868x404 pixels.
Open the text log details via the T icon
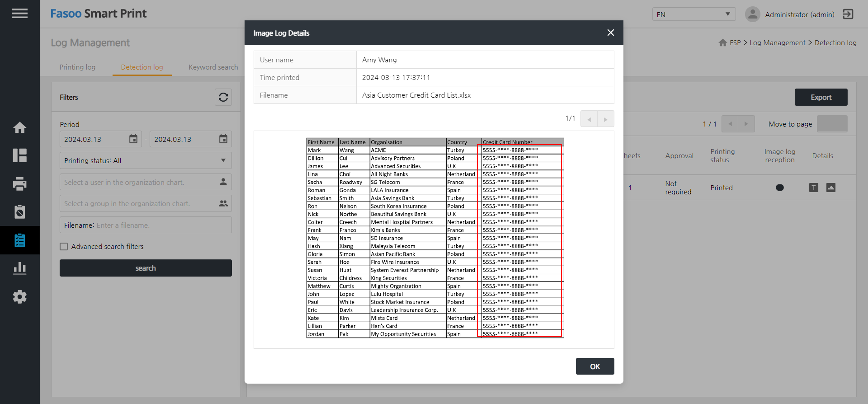point(813,187)
